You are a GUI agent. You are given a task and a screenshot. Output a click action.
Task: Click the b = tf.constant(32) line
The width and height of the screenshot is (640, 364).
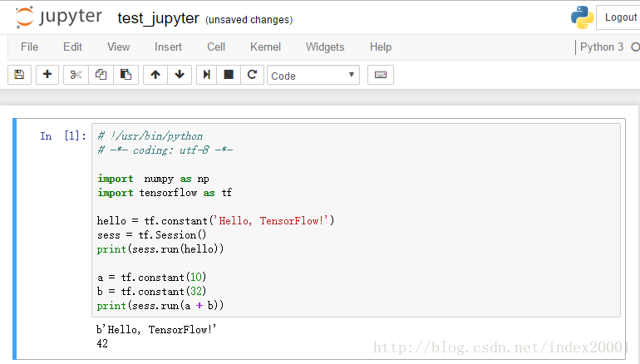[152, 292]
